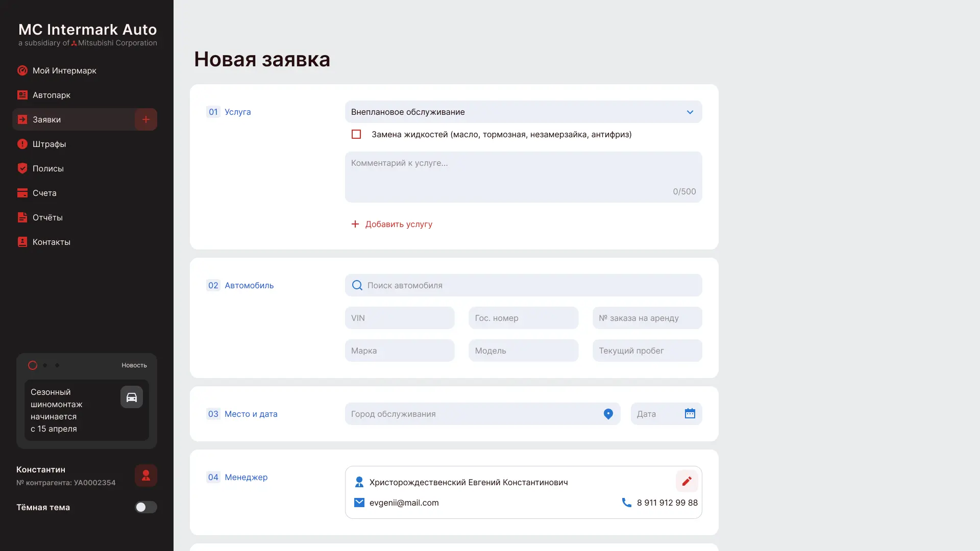Screen dimensions: 980x551
Task: Open Штрафы menu item
Action: point(85,144)
